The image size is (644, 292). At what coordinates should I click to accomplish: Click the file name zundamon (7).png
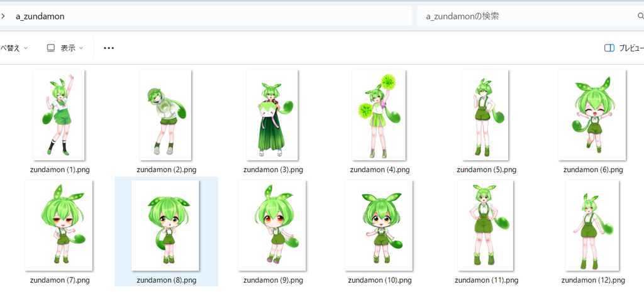60,281
